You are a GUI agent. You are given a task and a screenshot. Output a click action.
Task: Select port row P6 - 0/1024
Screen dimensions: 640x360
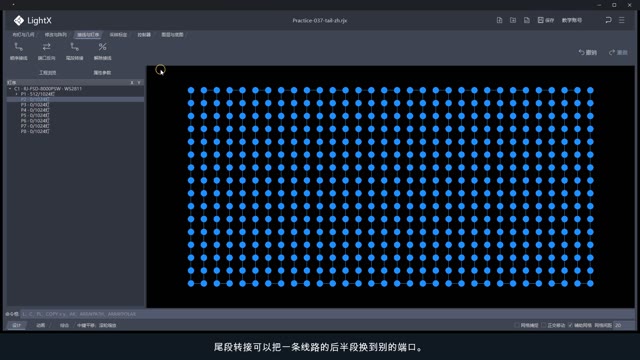coord(76,121)
